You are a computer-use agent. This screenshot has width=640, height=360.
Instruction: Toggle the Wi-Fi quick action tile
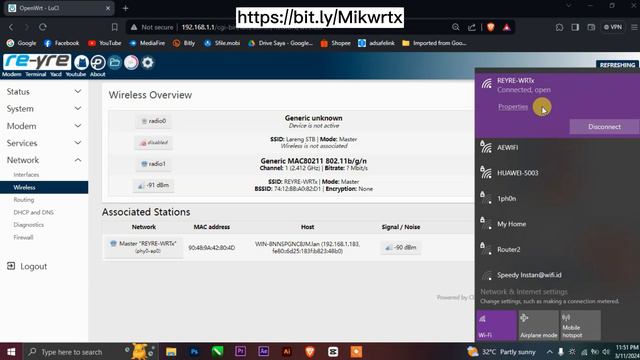(496, 325)
